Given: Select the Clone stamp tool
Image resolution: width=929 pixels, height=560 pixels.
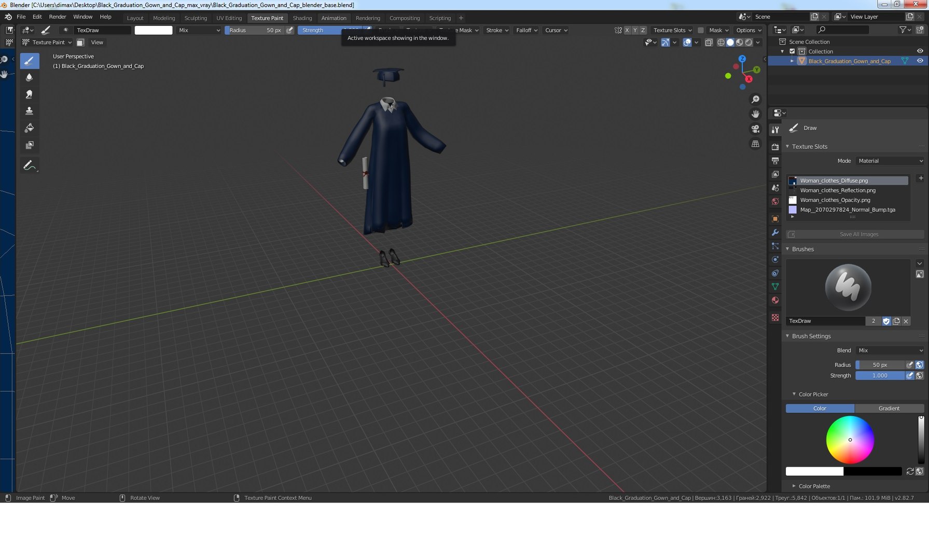Looking at the screenshot, I should point(30,111).
